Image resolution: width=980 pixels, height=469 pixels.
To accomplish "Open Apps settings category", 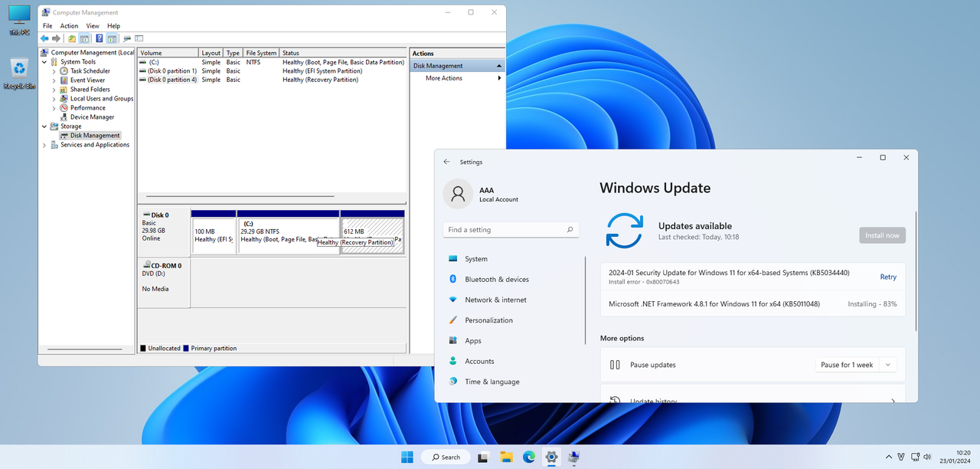I will pyautogui.click(x=513, y=341).
